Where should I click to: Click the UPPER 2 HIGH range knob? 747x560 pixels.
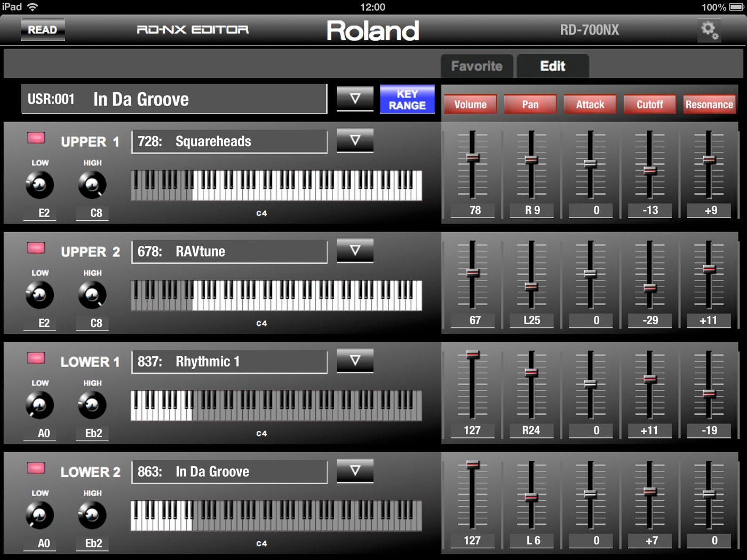pyautogui.click(x=92, y=295)
